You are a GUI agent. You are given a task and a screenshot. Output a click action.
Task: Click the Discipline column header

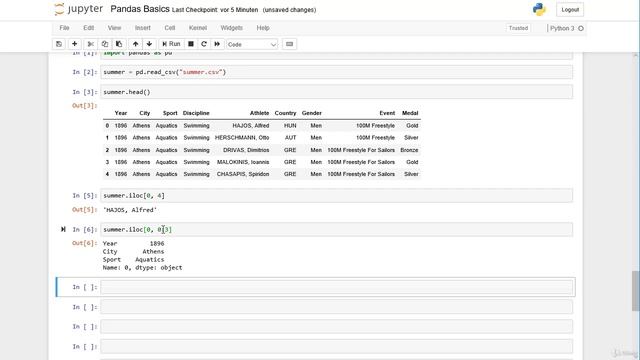click(x=196, y=113)
